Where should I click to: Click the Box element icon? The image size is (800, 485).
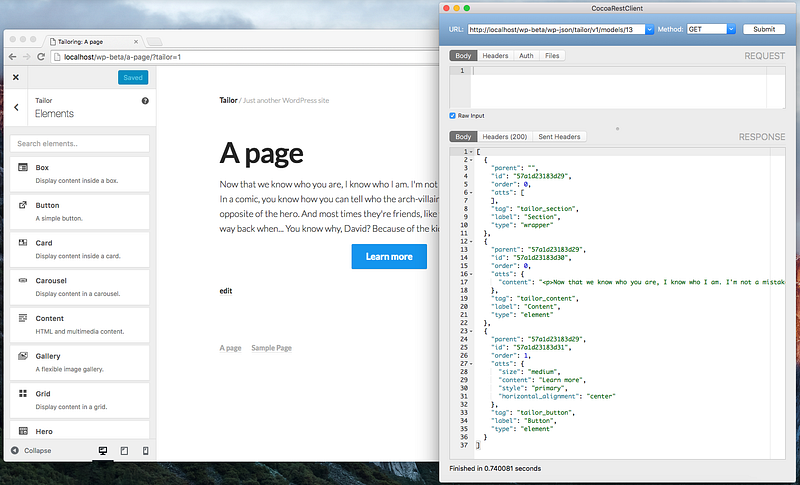pyautogui.click(x=23, y=167)
